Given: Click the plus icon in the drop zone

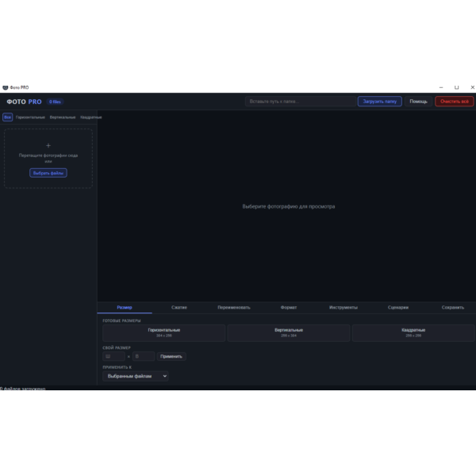Looking at the screenshot, I should 48,145.
